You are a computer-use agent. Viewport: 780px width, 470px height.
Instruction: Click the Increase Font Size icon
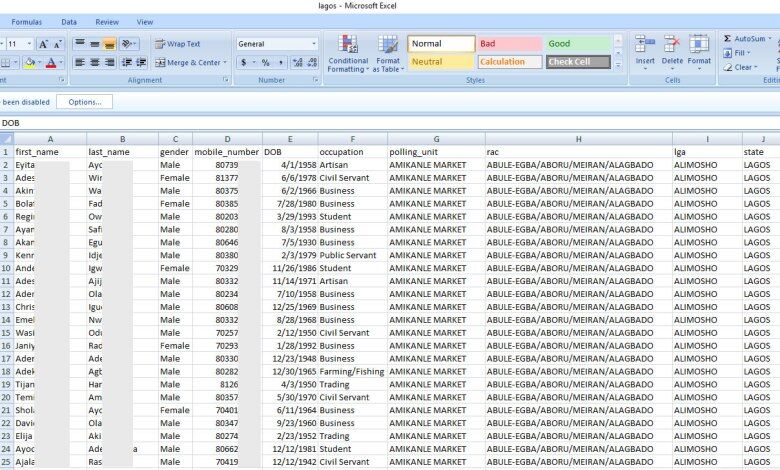tap(44, 44)
